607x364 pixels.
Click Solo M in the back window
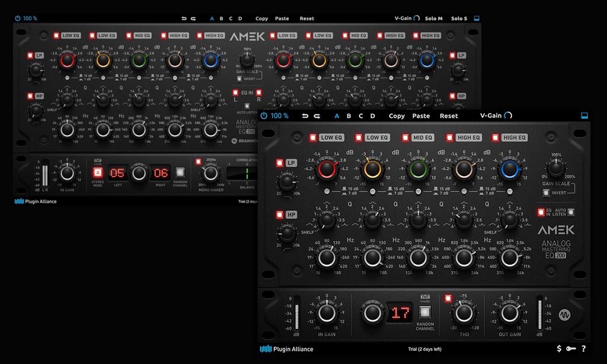click(x=433, y=18)
